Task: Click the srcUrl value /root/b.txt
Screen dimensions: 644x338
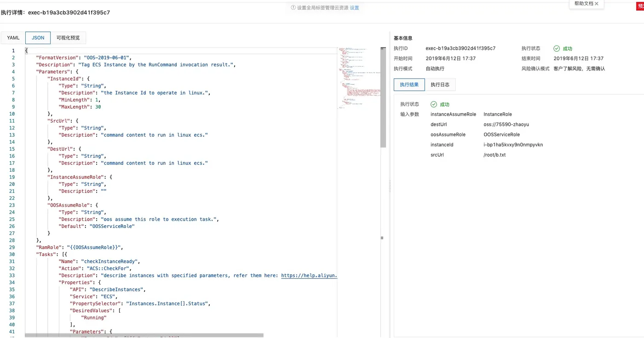Action: click(494, 155)
